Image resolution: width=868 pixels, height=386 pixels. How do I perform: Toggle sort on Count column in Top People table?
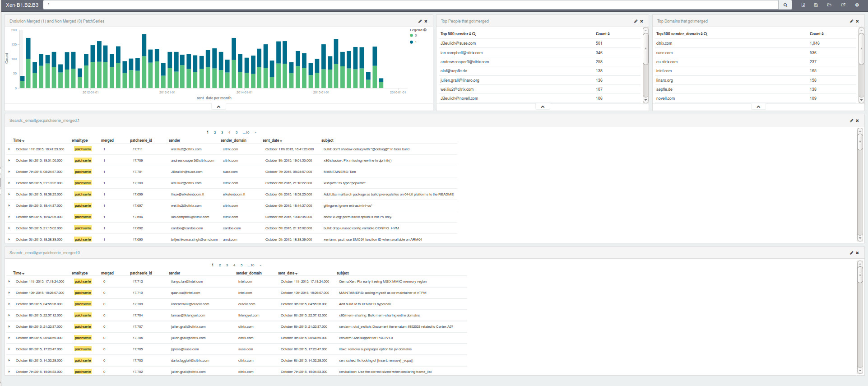point(603,34)
